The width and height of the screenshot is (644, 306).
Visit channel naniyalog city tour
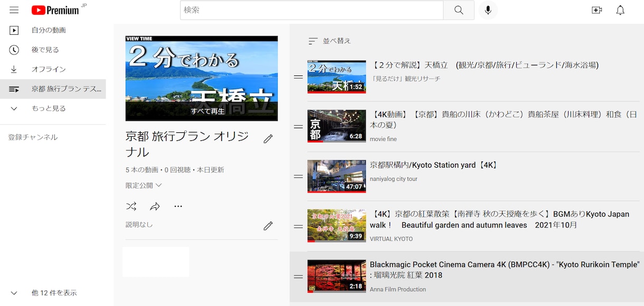click(x=394, y=179)
